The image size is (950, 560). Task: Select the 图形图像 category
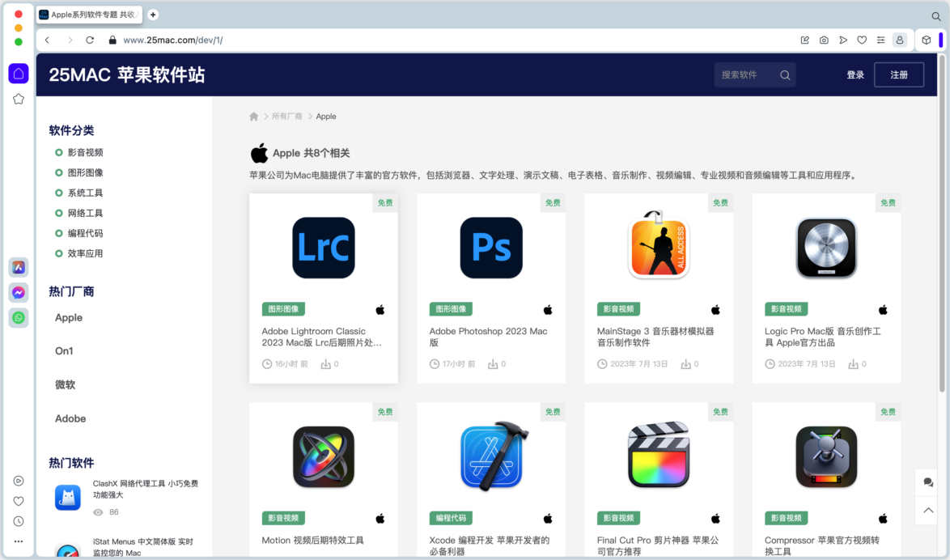click(x=86, y=172)
